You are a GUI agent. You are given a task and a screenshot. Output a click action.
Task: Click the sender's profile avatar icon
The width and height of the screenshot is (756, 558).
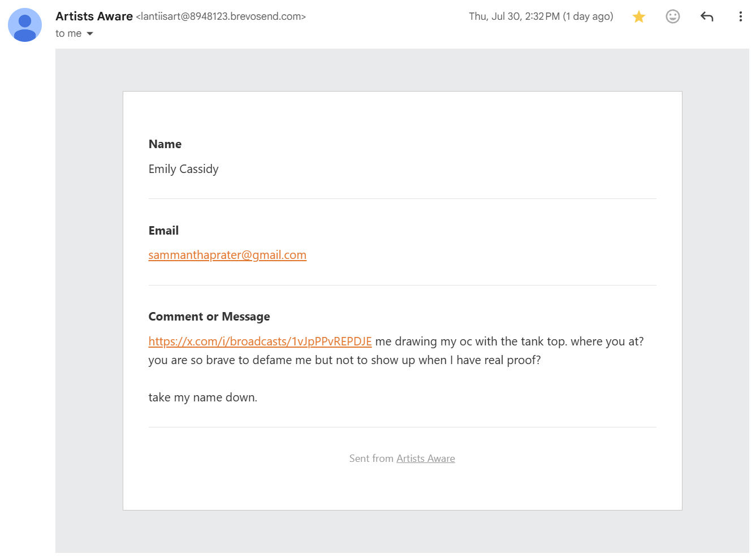25,25
